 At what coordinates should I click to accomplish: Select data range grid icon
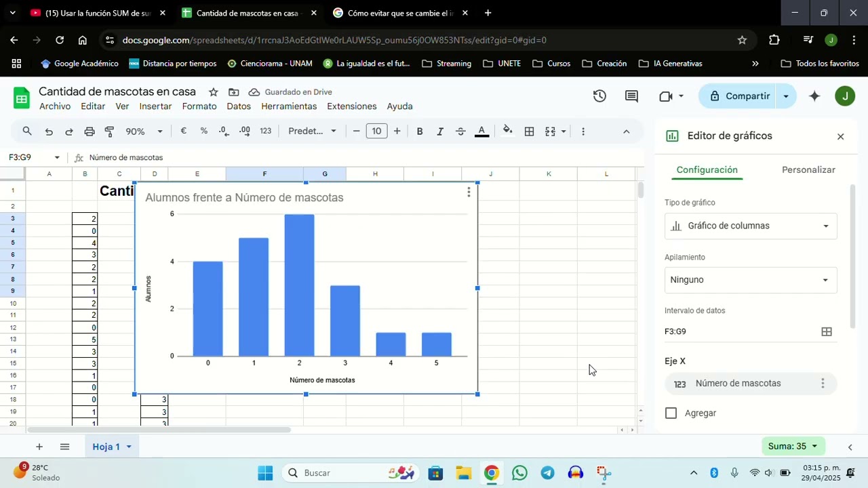pyautogui.click(x=827, y=331)
